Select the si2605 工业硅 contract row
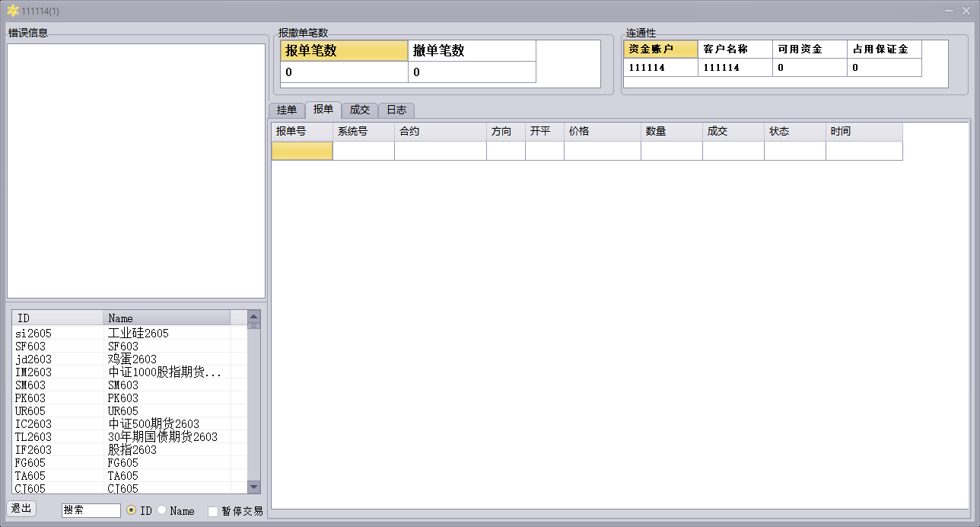Screen dimensions: 980x527 click(122, 333)
